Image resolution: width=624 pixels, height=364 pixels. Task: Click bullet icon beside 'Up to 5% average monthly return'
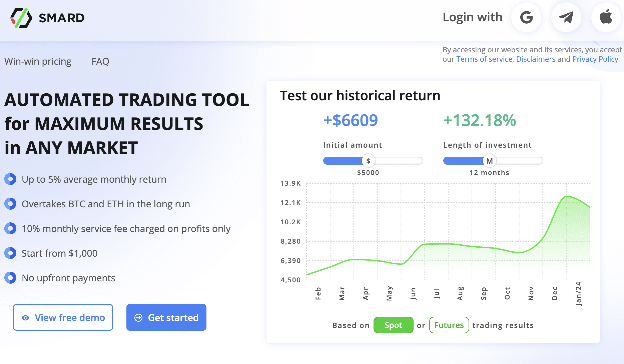pos(10,179)
